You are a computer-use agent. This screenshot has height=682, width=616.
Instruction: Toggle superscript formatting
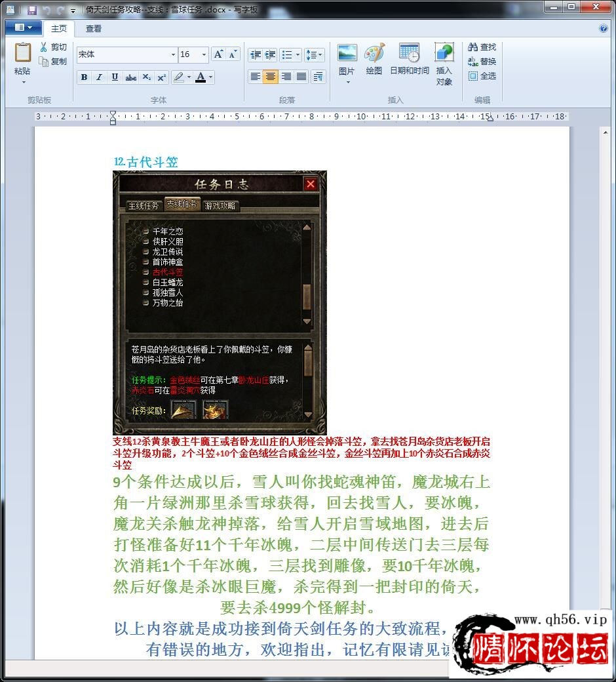coord(162,77)
